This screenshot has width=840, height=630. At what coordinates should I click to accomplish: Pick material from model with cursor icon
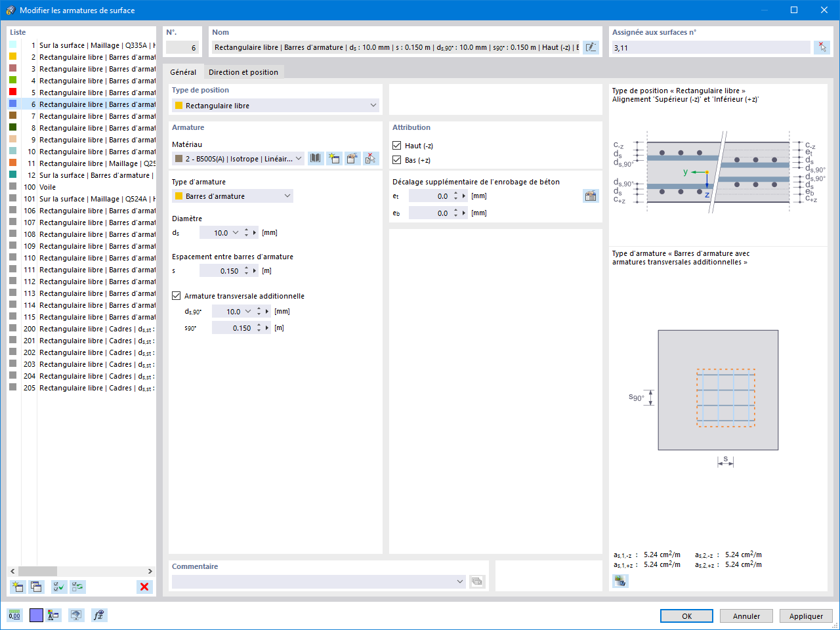tap(371, 158)
